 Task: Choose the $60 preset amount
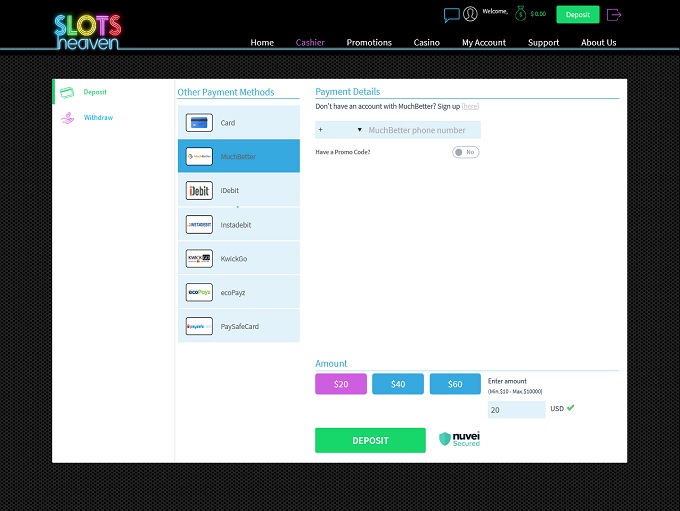[x=455, y=384]
